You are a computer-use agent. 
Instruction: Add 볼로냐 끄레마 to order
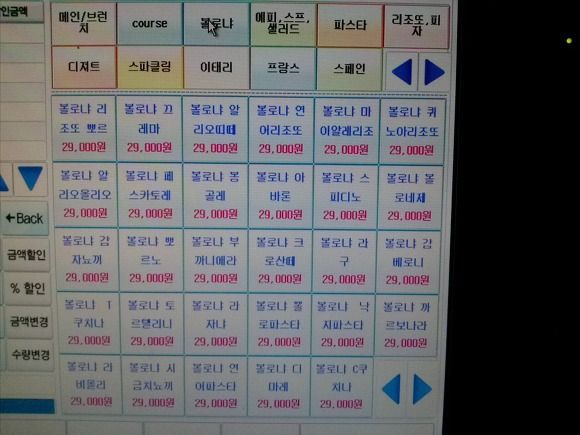coord(149,129)
